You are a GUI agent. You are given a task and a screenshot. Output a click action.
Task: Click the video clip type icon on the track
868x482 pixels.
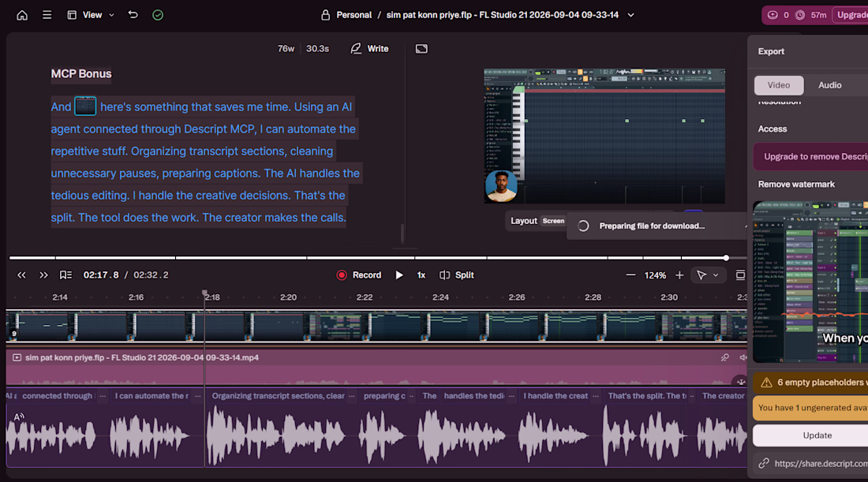point(17,357)
